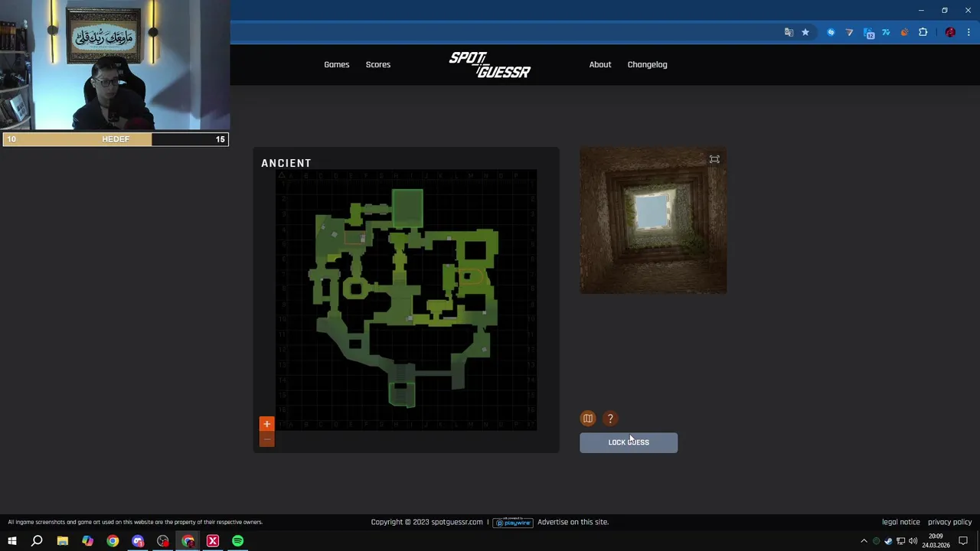
Task: Open the volume control tray icon
Action: pyautogui.click(x=913, y=541)
